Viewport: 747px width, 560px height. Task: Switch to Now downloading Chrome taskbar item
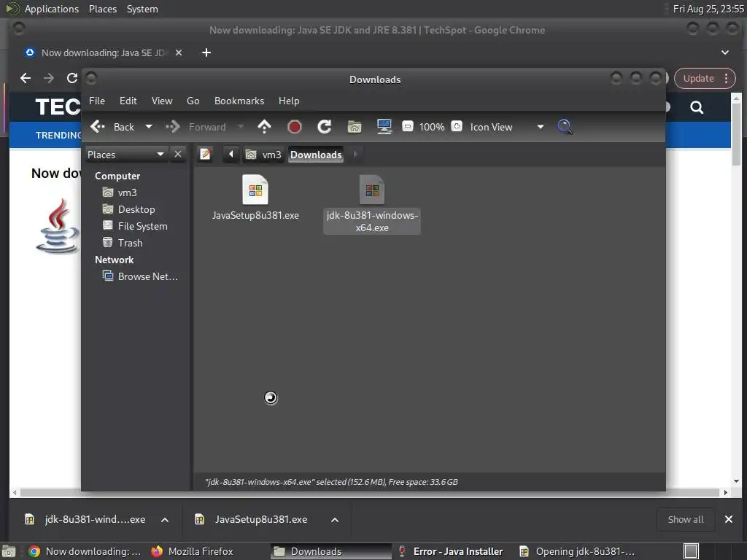[85, 551]
